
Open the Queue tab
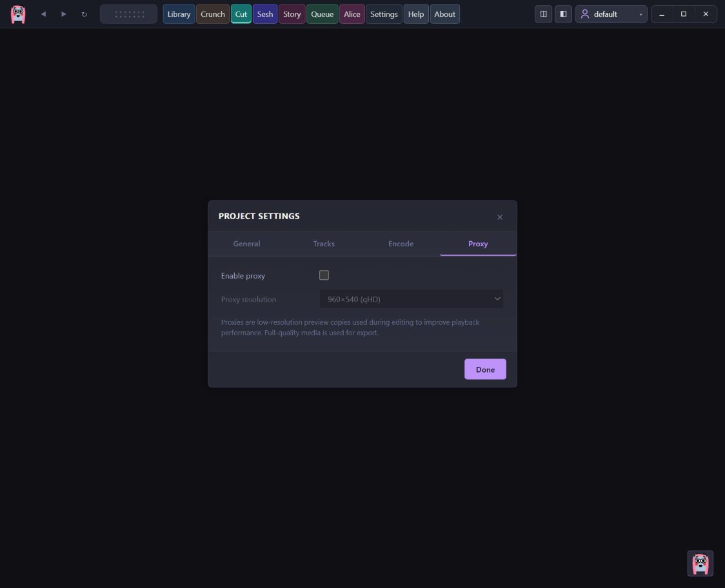click(323, 14)
